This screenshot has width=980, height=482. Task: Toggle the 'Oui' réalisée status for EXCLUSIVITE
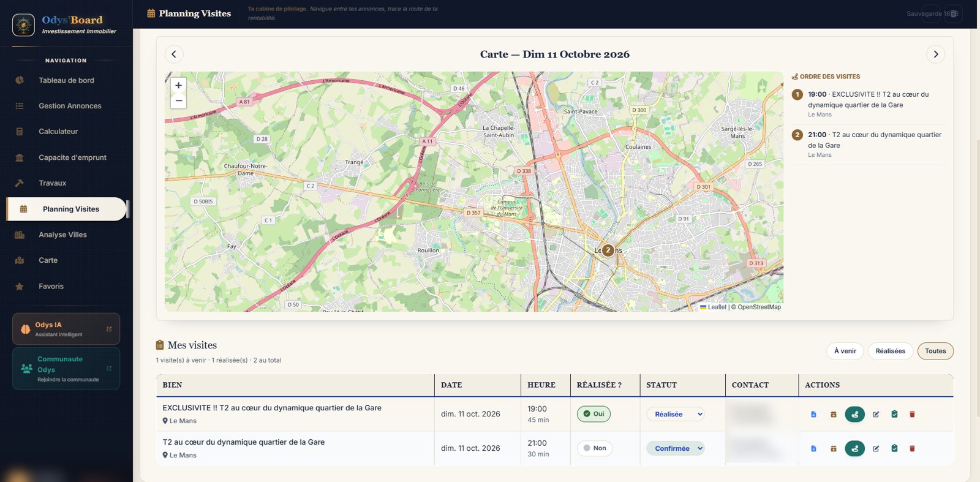pos(594,414)
